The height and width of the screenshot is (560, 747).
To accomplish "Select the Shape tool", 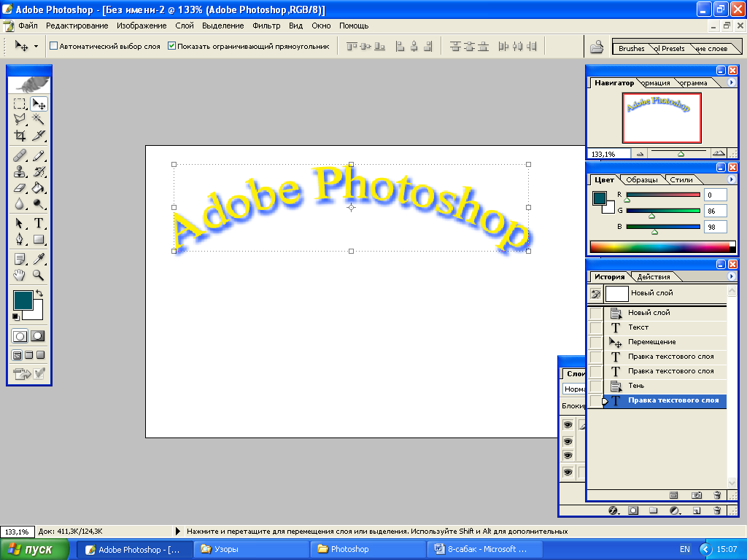I will tap(39, 239).
